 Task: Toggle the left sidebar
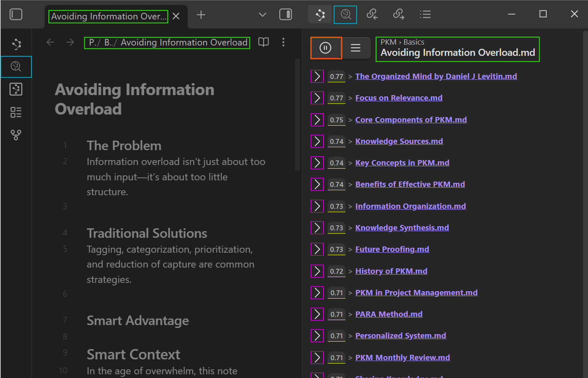(16, 14)
